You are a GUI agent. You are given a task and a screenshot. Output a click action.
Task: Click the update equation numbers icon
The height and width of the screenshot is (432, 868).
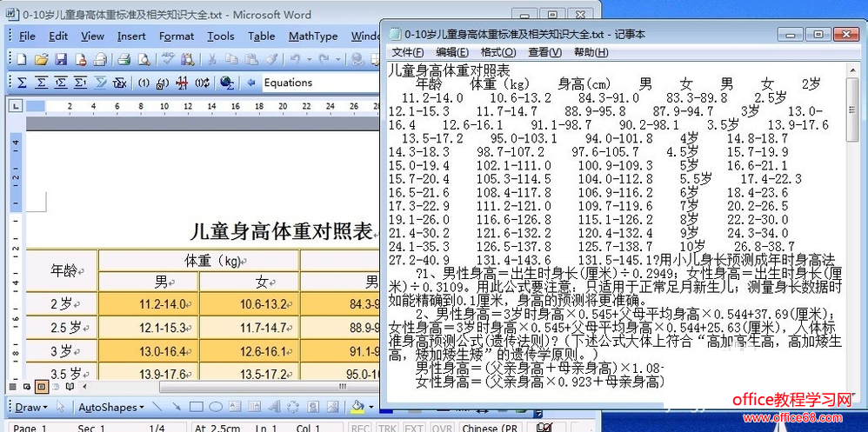click(202, 83)
